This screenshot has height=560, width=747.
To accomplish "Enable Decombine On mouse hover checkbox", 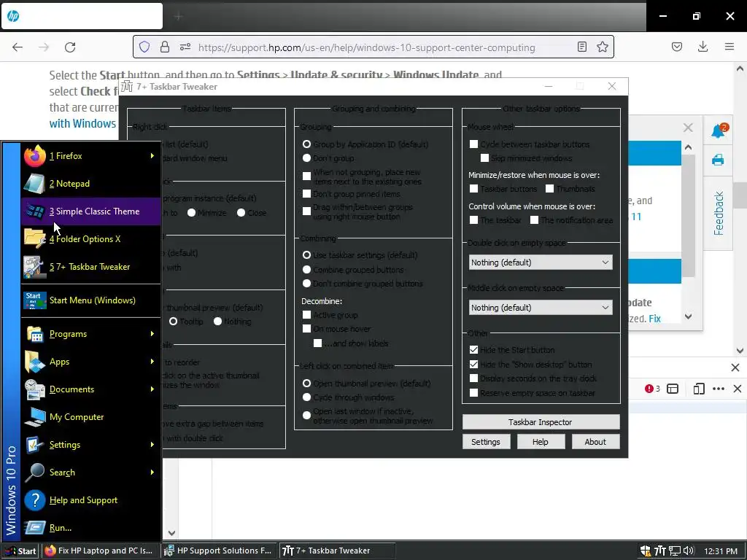I will (x=307, y=329).
